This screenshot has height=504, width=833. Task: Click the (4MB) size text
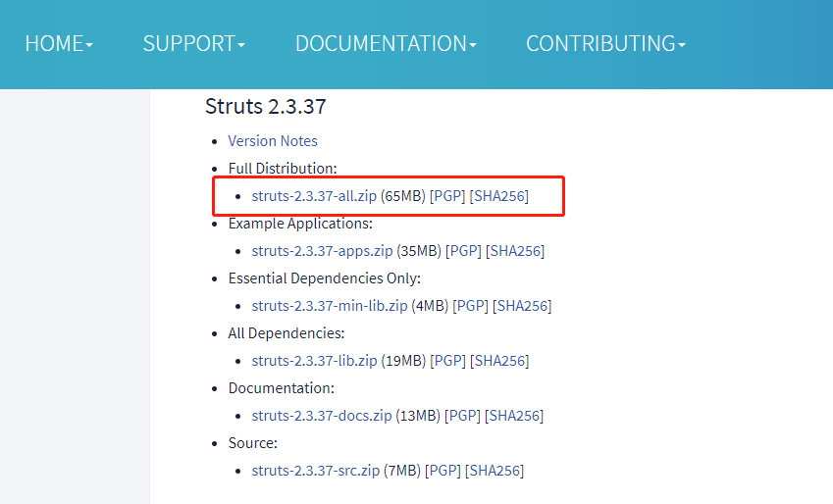(430, 306)
